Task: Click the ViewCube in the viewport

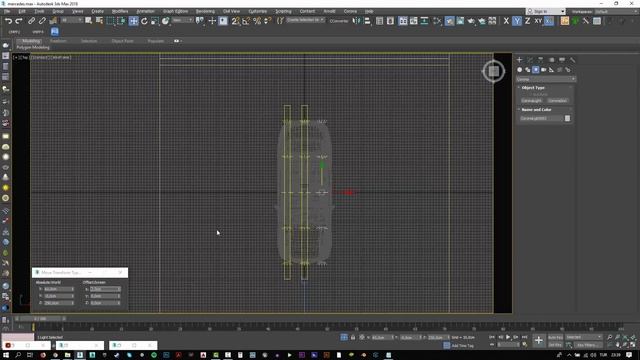Action: click(493, 71)
